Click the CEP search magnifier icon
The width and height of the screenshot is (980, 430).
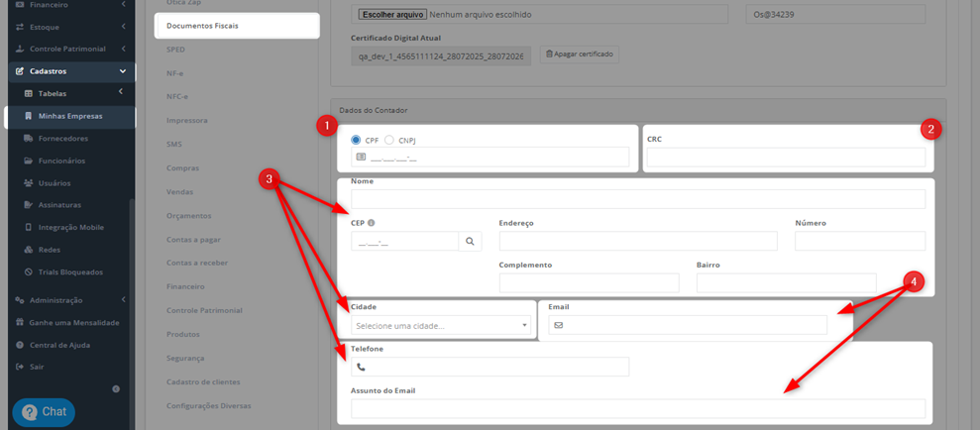click(470, 241)
